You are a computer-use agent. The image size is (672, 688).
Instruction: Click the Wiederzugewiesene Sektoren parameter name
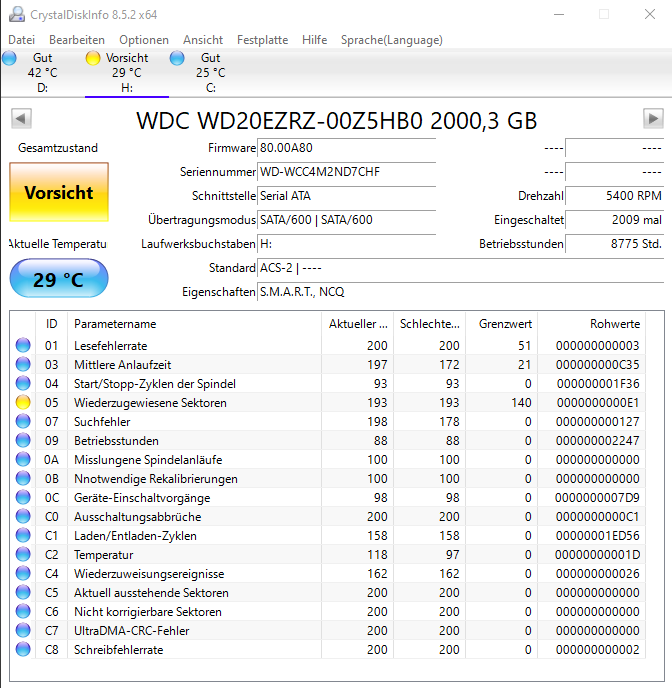[x=150, y=403]
